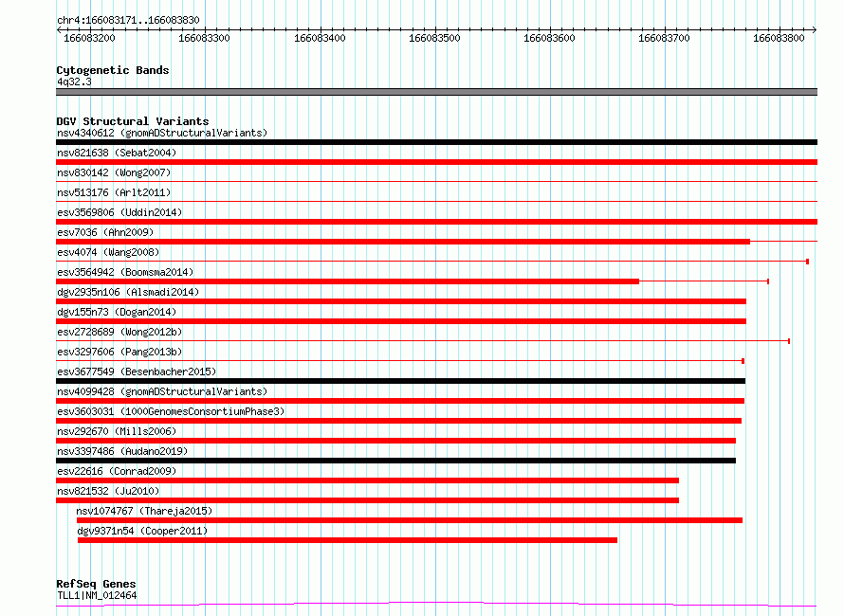Click the end marker of esv3297606 line
The height and width of the screenshot is (616, 844).
tap(743, 361)
